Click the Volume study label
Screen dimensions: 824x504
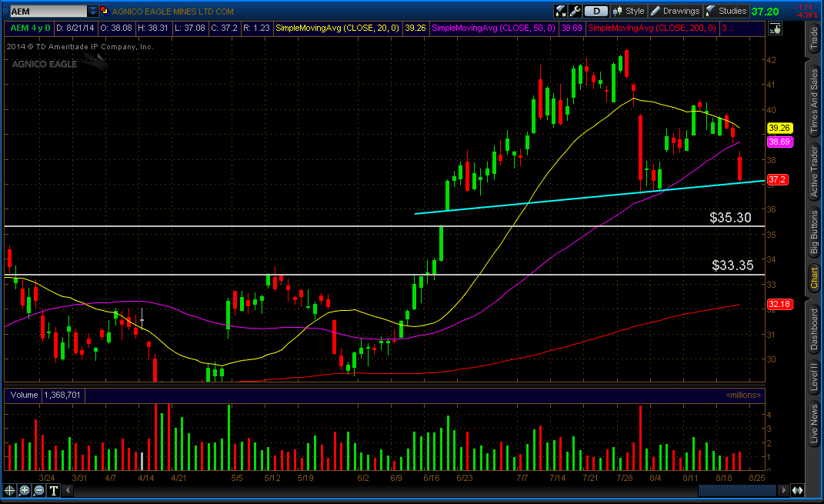(24, 395)
